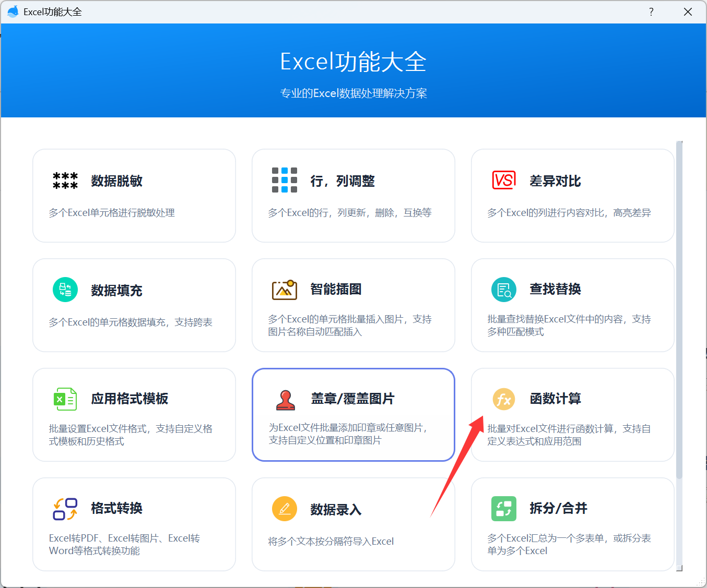The width and height of the screenshot is (707, 588).
Task: Open the 格式转换 title
Action: point(117,508)
